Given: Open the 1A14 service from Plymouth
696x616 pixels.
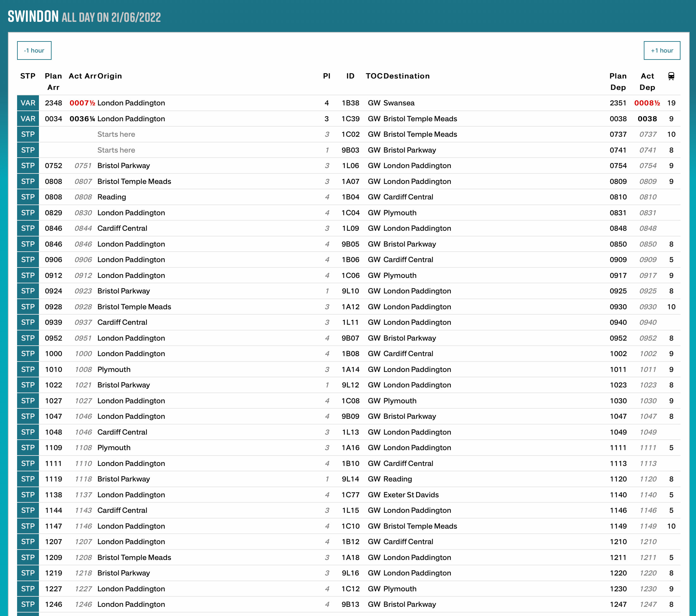Looking at the screenshot, I should [x=351, y=369].
